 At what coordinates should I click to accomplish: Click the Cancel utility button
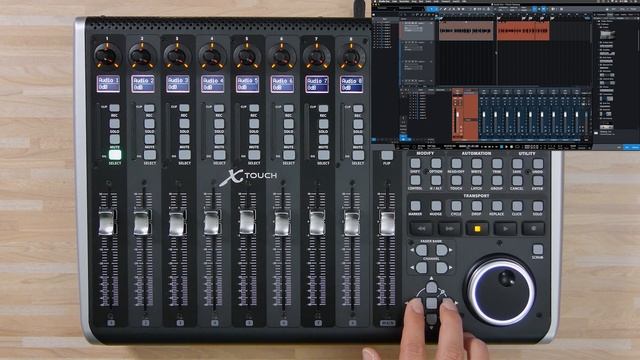point(517,180)
